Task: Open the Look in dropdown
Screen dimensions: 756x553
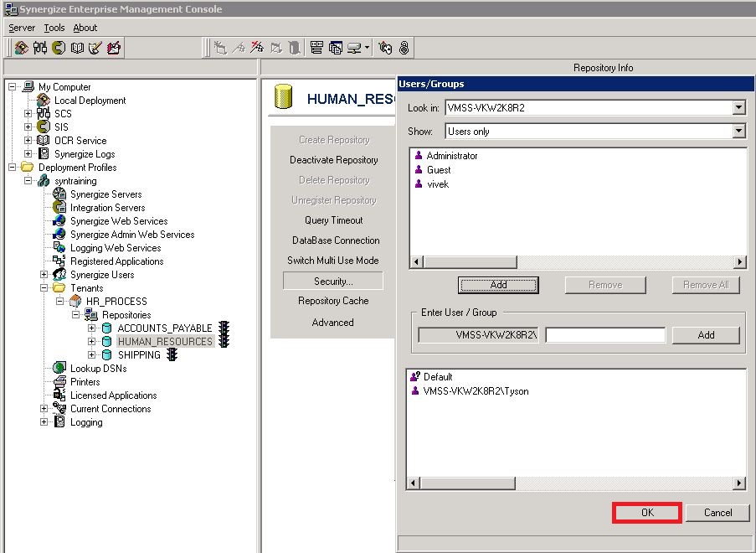Action: [738, 107]
